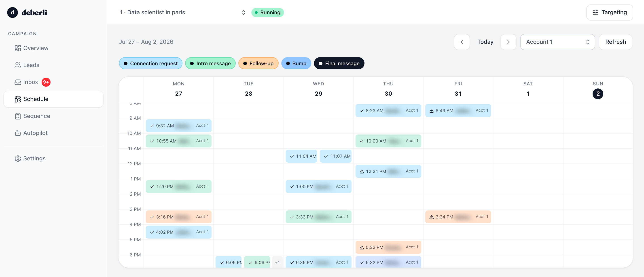Viewport: 644px width, 277px height.
Task: Open the Thursday 6:32 PM bump event
Action: 388,262
